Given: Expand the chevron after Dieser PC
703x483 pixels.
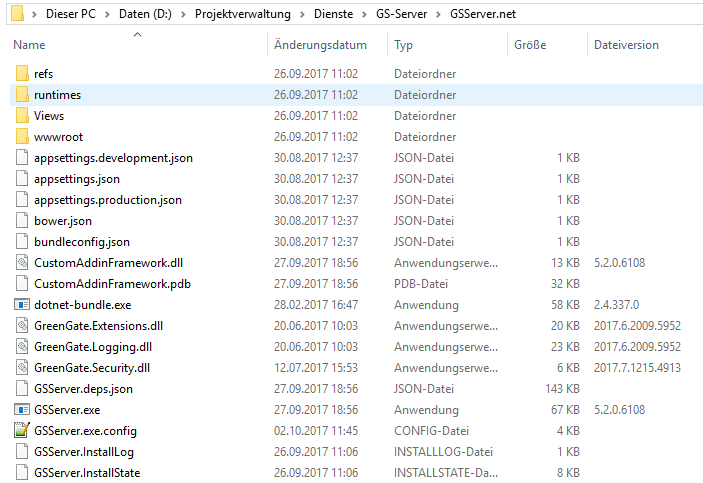Looking at the screenshot, I should (x=107, y=14).
